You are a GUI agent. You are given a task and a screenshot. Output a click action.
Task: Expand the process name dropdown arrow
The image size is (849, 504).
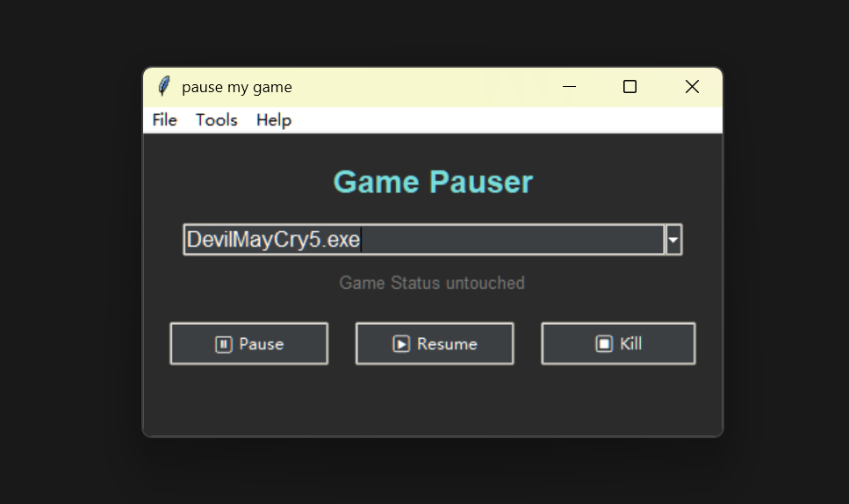673,240
